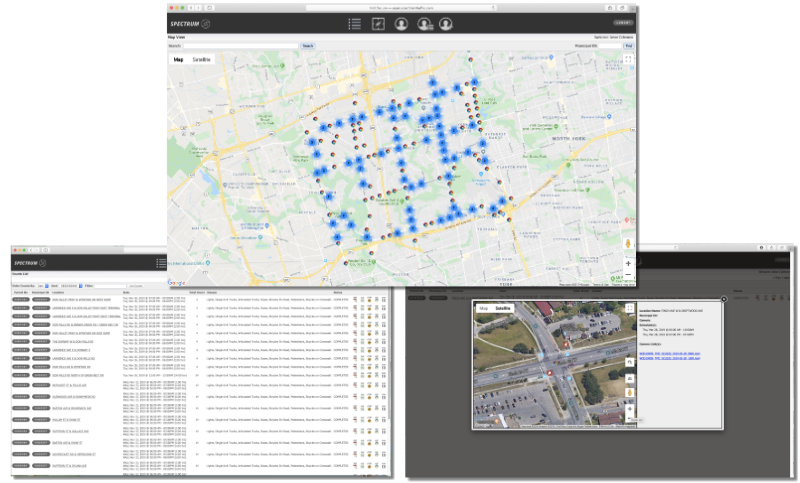Open the Sort order dropdown
This screenshot has height=483, width=800.
68,286
